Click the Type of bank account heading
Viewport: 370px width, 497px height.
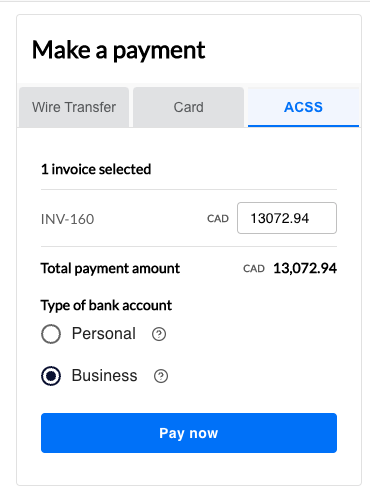106,306
